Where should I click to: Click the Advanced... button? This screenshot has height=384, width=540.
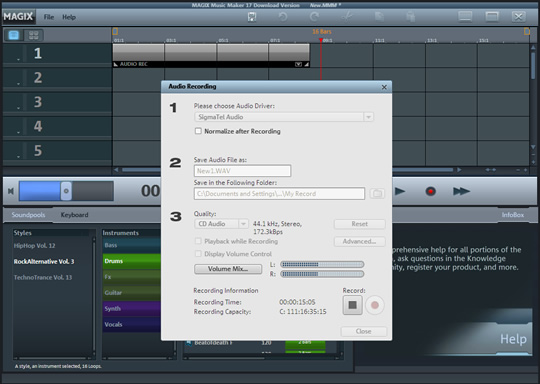point(360,241)
